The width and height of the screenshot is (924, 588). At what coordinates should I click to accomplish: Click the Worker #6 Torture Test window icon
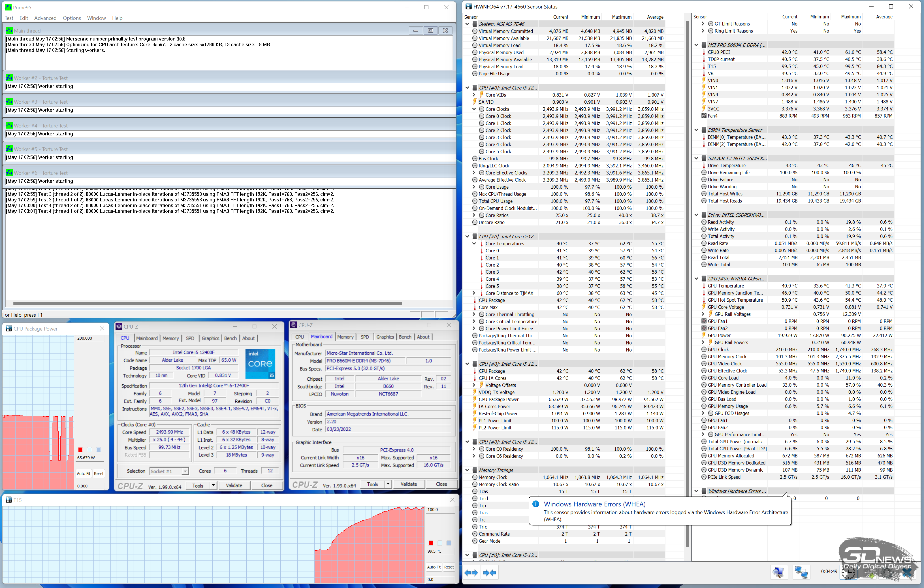pos(9,172)
